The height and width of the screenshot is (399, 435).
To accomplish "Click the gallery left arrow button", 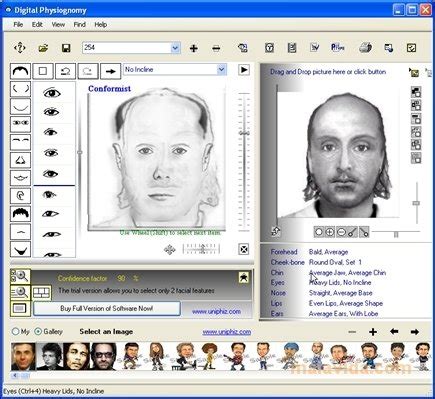I will [x=394, y=331].
